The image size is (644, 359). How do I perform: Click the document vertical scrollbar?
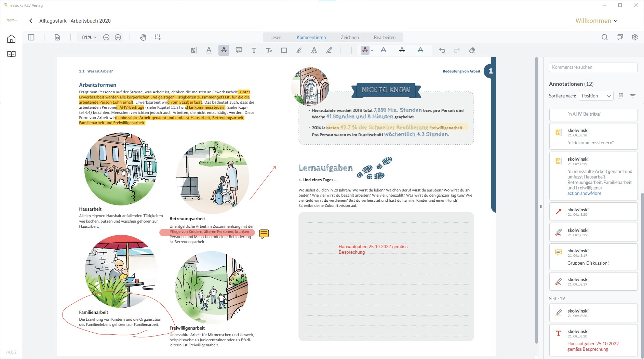click(x=536, y=200)
